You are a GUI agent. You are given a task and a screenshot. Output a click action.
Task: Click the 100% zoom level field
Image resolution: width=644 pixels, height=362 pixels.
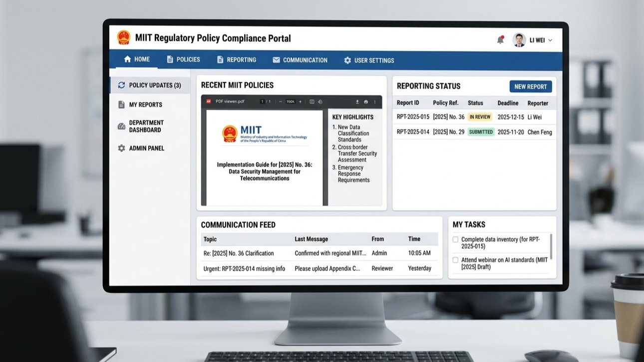click(291, 102)
